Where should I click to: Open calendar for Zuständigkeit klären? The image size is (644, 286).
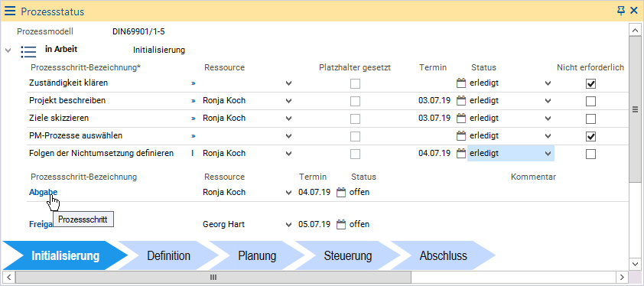[462, 83]
